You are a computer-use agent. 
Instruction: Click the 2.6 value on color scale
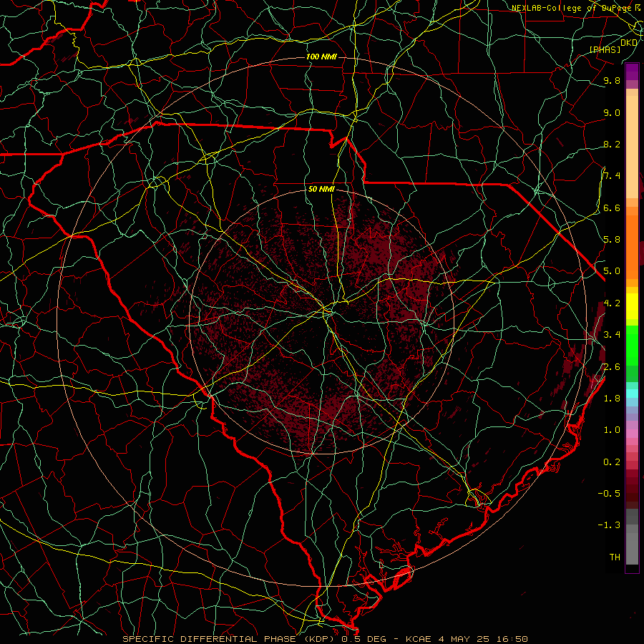612,366
